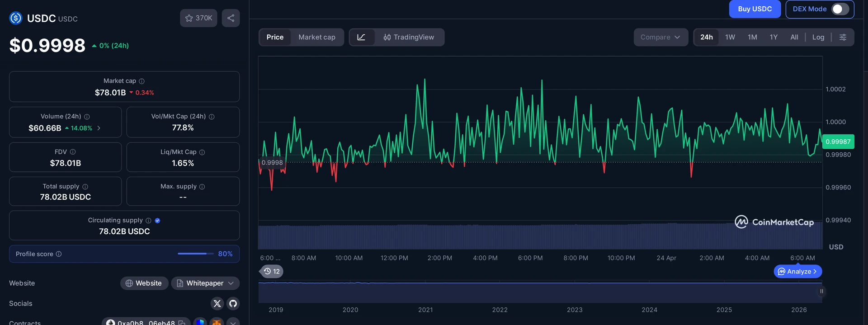Copy the 0xa0b8...06eb48 contract address
The image size is (868, 325).
(182, 323)
